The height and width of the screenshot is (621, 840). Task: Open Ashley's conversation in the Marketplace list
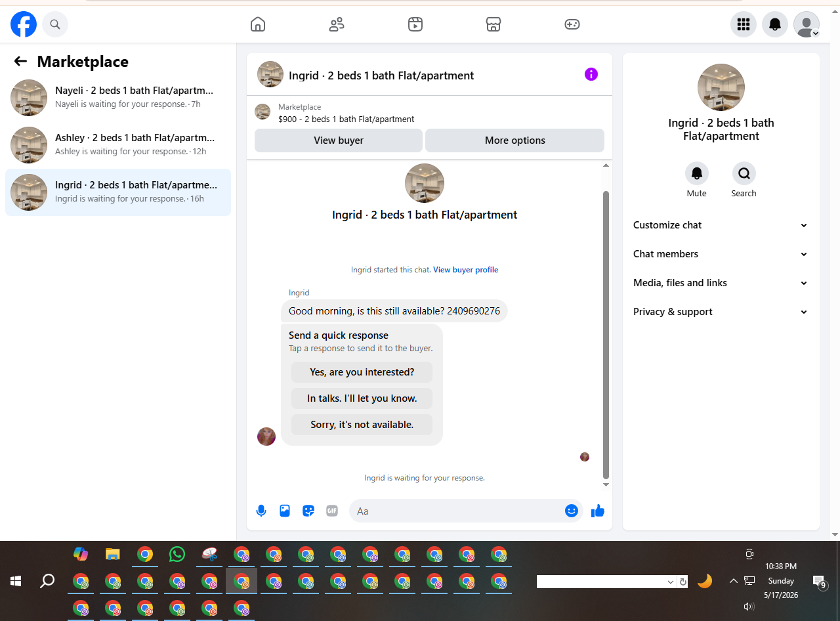118,145
